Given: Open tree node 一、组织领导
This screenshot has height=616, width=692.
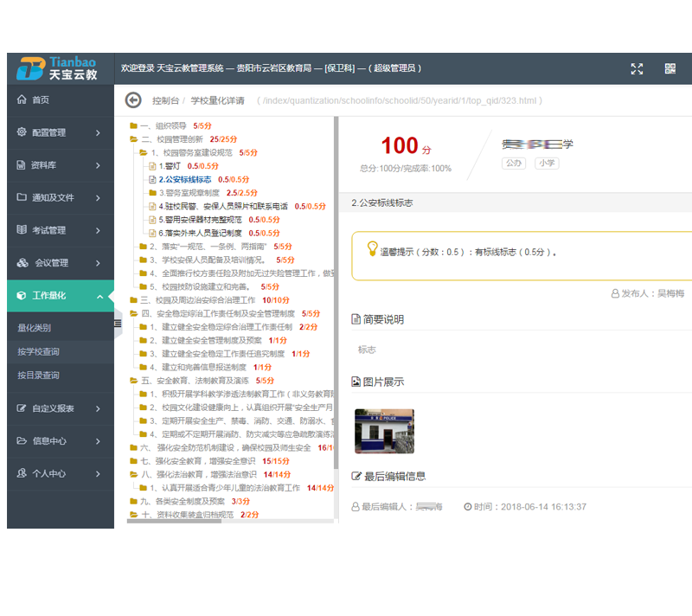Looking at the screenshot, I should (x=163, y=125).
